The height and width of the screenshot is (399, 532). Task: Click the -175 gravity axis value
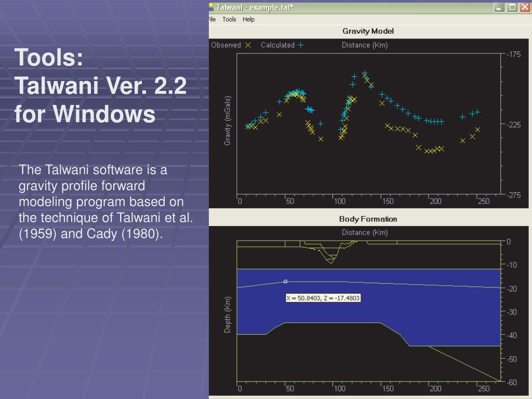pos(514,54)
